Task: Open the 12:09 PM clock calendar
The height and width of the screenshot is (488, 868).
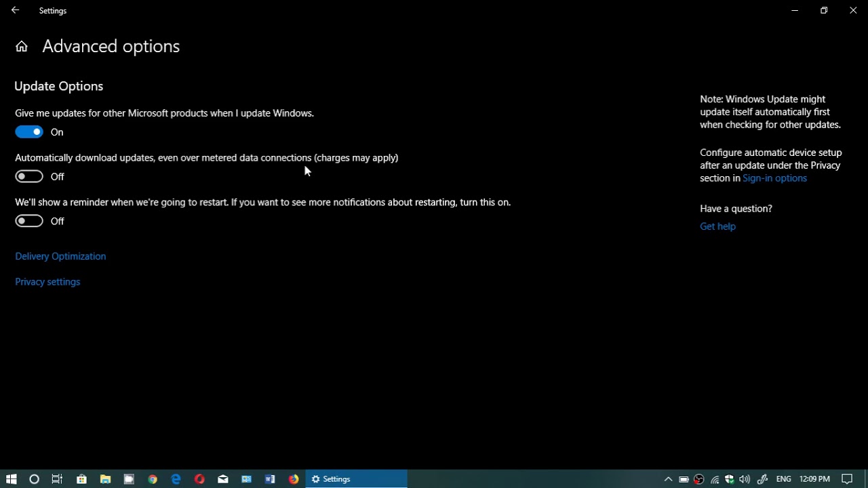Action: pos(814,479)
